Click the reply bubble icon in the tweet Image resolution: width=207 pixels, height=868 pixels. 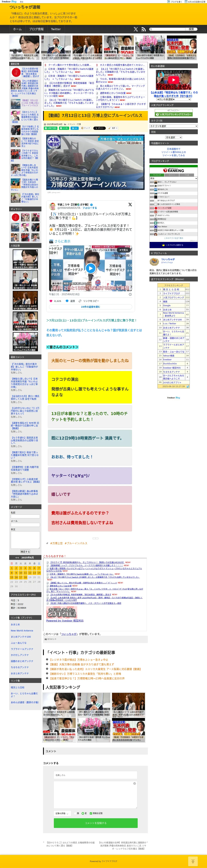coord(67,301)
